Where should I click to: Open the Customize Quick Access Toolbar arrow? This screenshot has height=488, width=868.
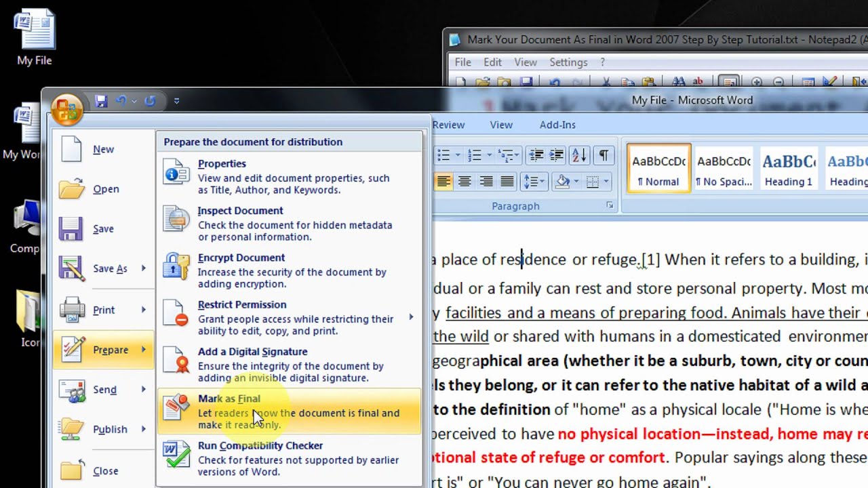[176, 101]
